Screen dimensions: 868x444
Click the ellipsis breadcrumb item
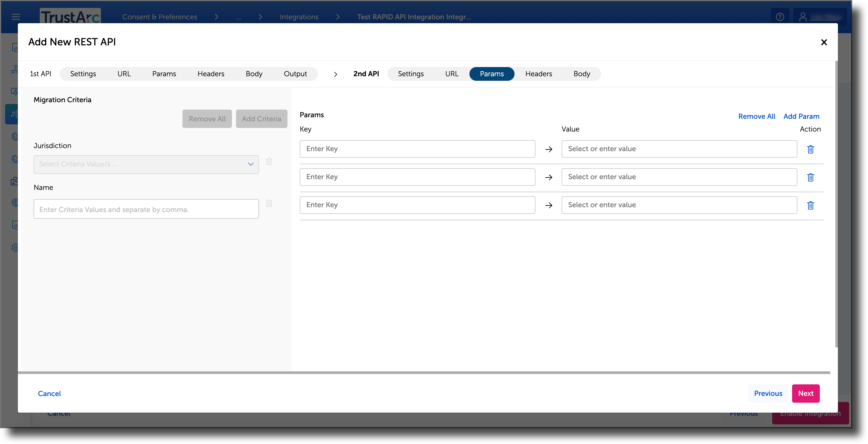(x=238, y=18)
